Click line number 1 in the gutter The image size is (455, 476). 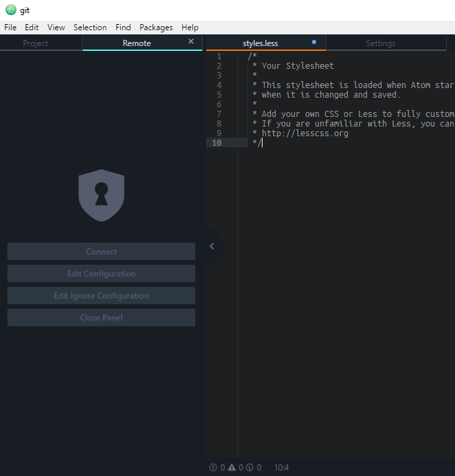tap(219, 56)
